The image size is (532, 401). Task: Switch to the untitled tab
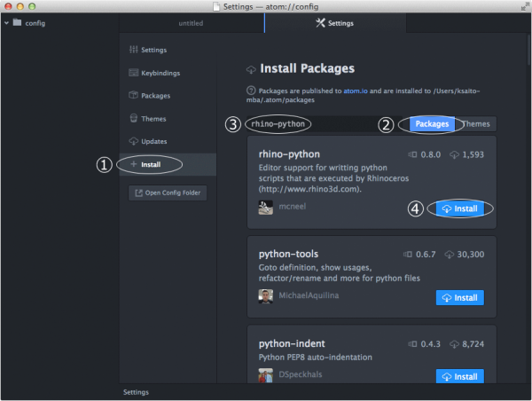[192, 23]
